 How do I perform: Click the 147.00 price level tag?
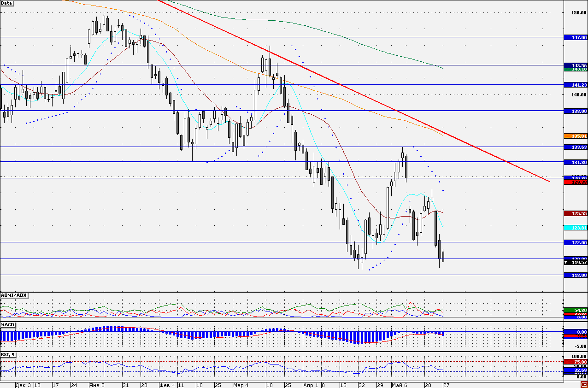coord(576,37)
